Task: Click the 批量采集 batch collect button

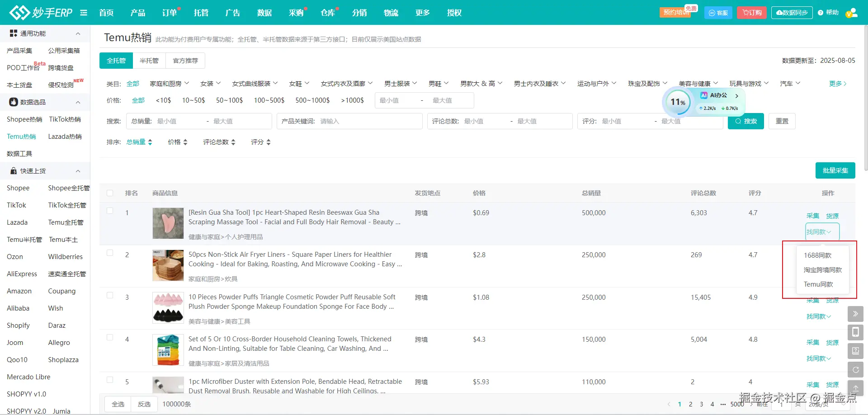Action: pyautogui.click(x=835, y=170)
